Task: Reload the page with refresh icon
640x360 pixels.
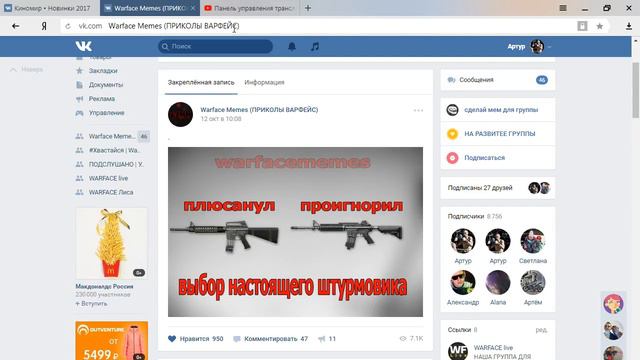Action: pyautogui.click(x=68, y=26)
